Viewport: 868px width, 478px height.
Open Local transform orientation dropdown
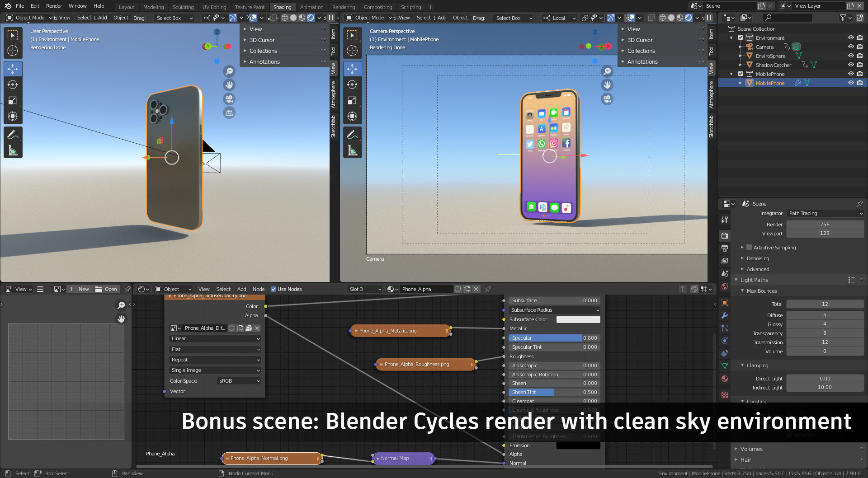click(560, 18)
